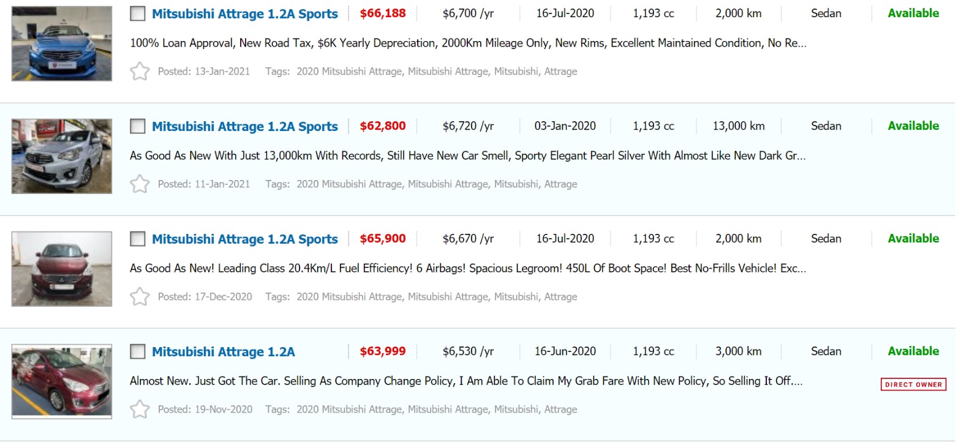Viewport: 980px width, 442px height.
Task: Mark checkbox beside Mitsubishi Attrage 1.2A $63,999
Action: [138, 351]
